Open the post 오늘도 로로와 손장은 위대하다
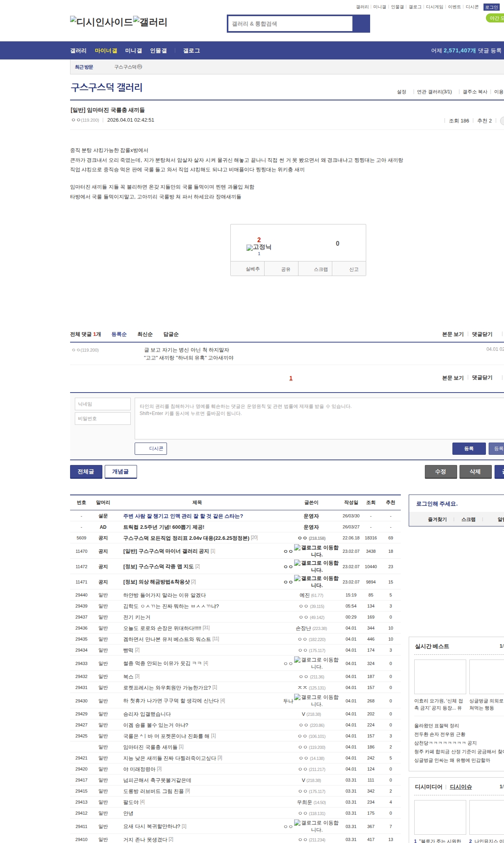 (x=162, y=628)
